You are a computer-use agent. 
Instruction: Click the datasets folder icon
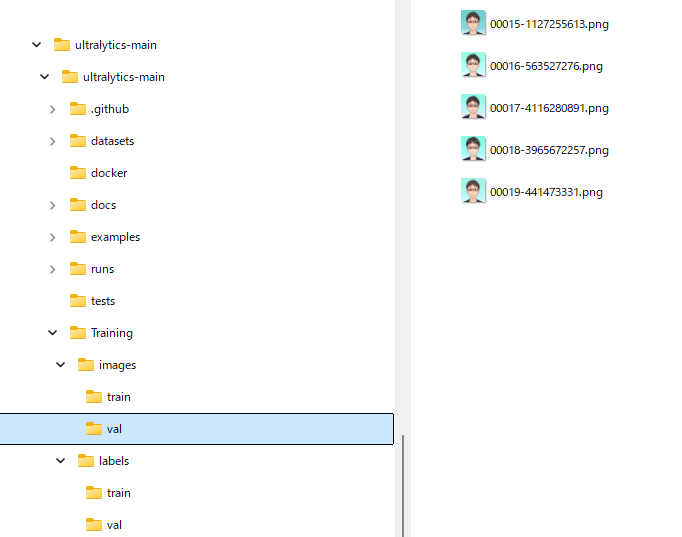click(x=78, y=140)
